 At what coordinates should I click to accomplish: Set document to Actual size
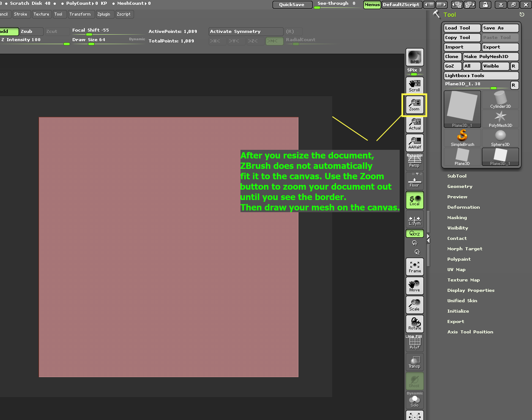[x=415, y=124]
